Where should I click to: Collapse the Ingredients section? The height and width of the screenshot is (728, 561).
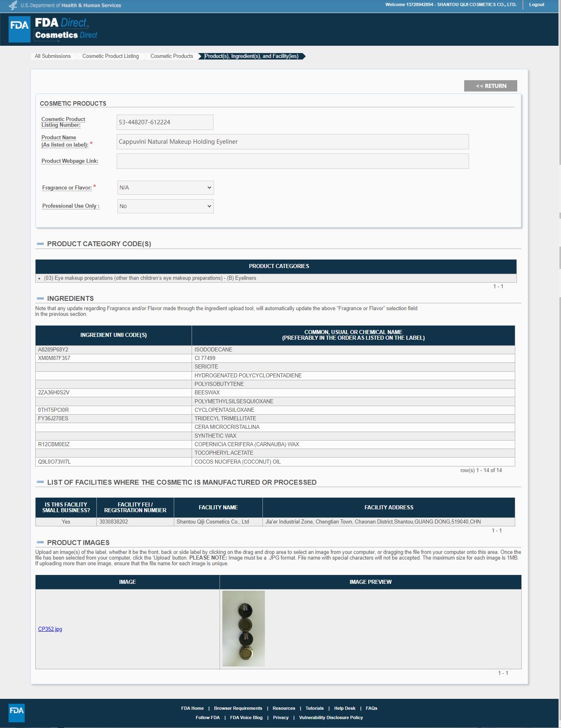[x=40, y=298]
